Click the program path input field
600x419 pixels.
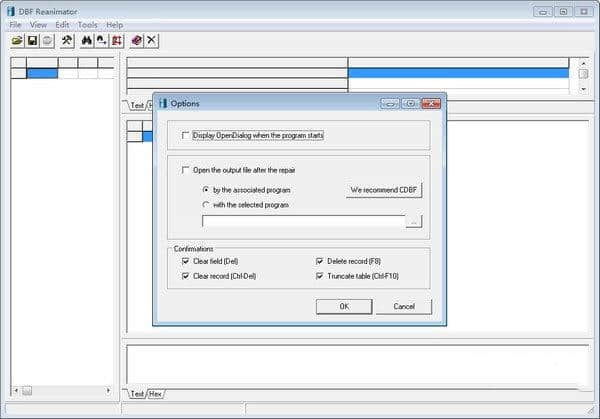(303, 221)
